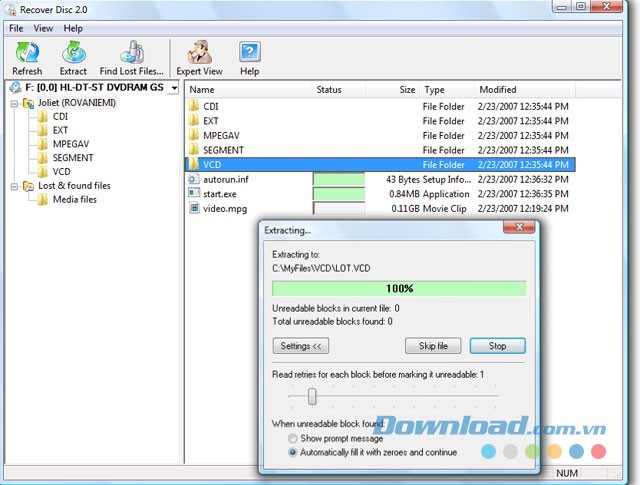Click the 0.84MB size value

point(404,194)
